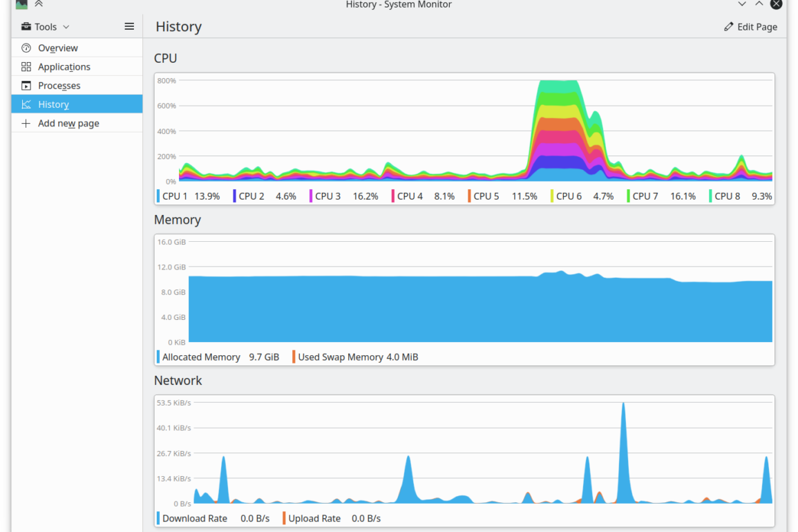Image resolution: width=798 pixels, height=532 pixels.
Task: Click the CPU 1 blue legend swatch
Action: click(158, 196)
